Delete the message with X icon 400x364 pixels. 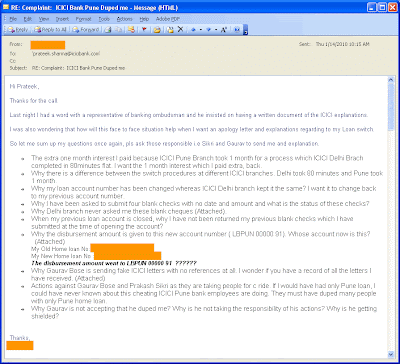(x=180, y=29)
